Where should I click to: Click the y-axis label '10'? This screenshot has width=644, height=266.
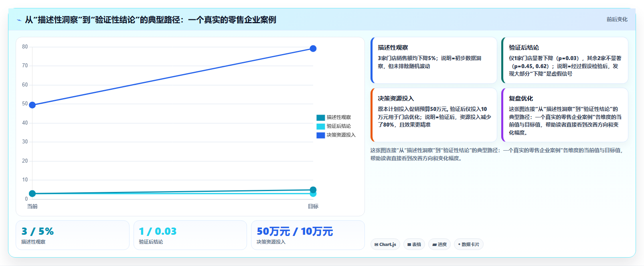(x=25, y=180)
